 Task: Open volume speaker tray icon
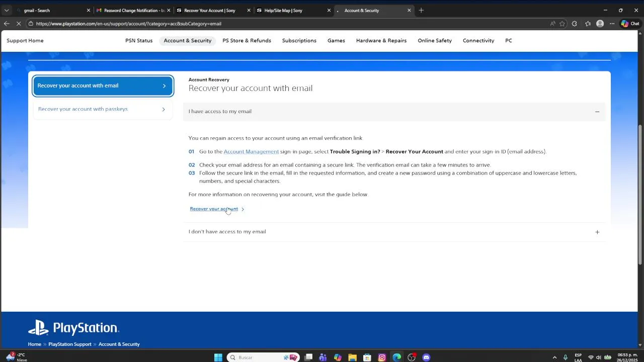(x=598, y=357)
